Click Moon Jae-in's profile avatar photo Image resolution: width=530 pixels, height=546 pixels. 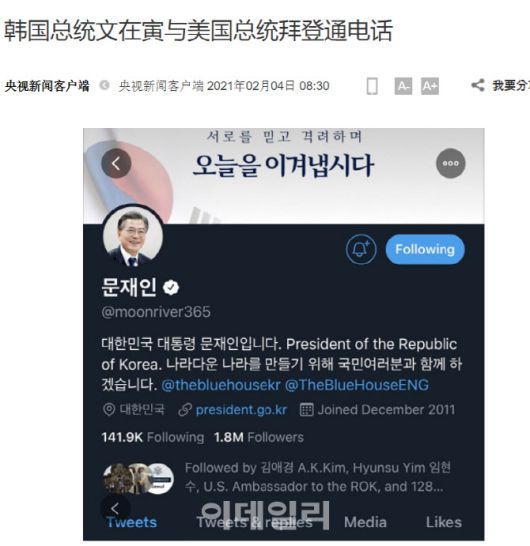tap(133, 237)
